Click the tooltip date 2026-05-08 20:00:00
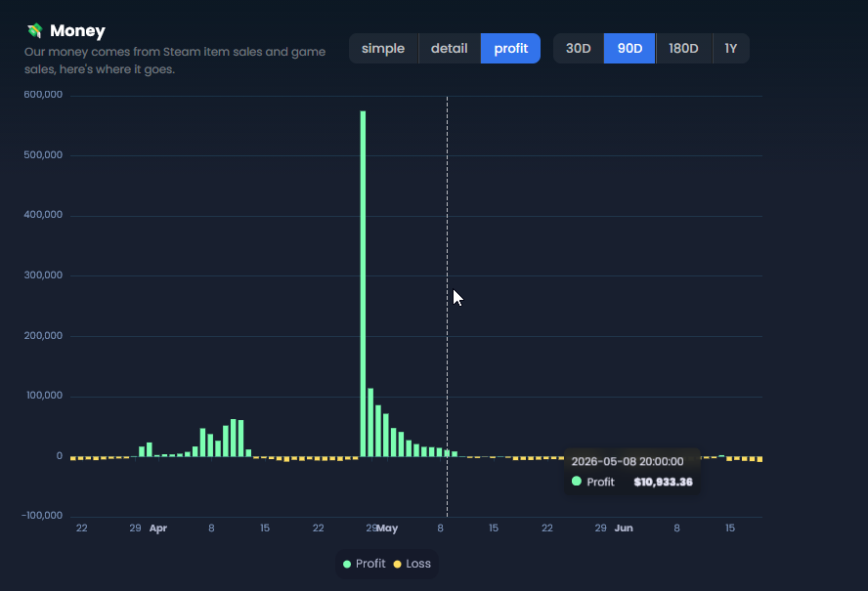Viewport: 868px width, 591px height. pyautogui.click(x=628, y=461)
